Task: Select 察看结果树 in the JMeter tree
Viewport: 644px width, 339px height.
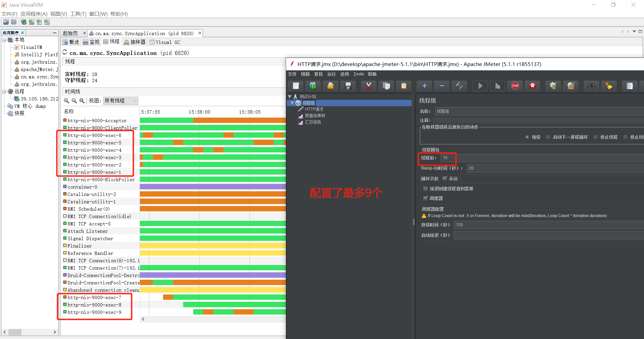Action: click(315, 116)
